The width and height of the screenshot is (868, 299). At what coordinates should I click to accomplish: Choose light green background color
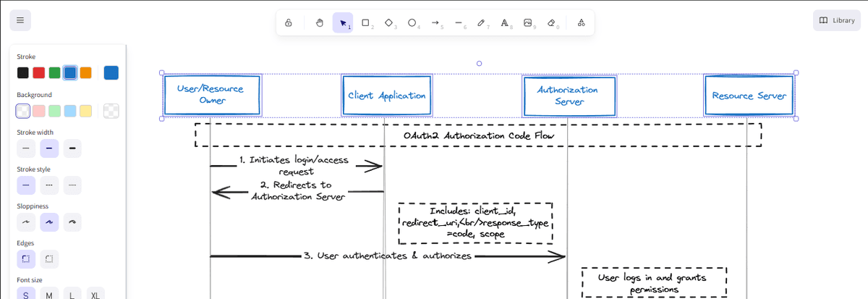pos(54,111)
